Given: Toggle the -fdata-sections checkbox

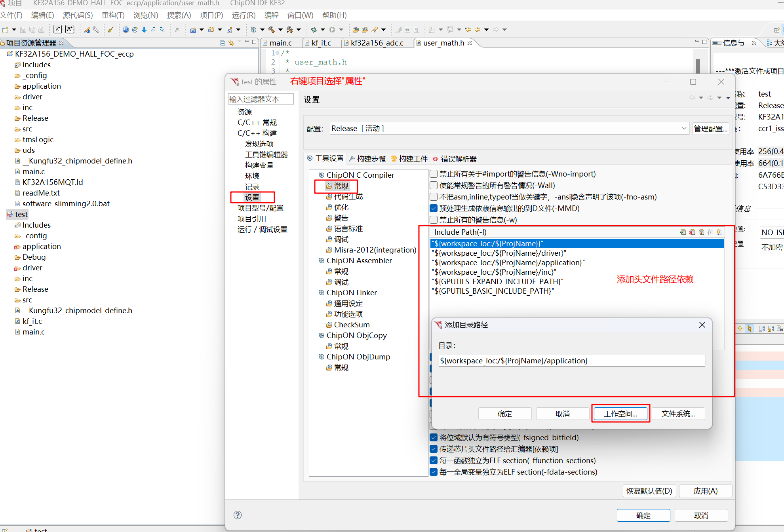Looking at the screenshot, I should tap(434, 472).
